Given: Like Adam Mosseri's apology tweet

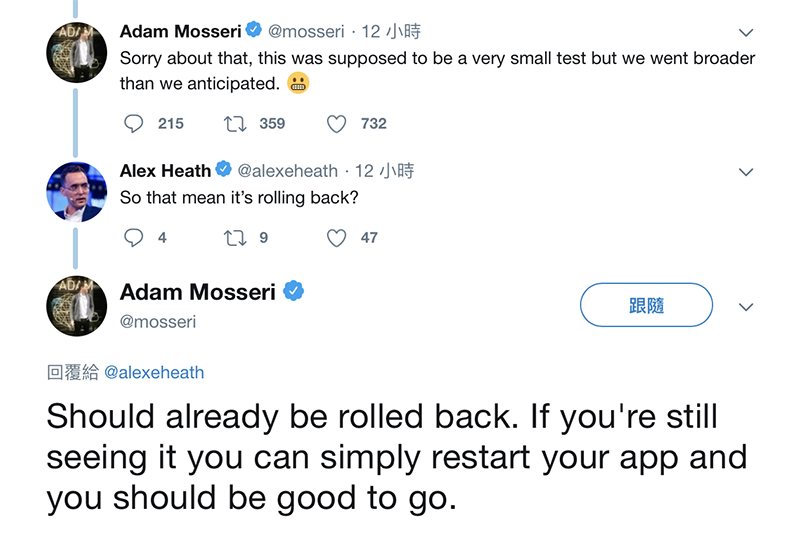Looking at the screenshot, I should click(337, 124).
